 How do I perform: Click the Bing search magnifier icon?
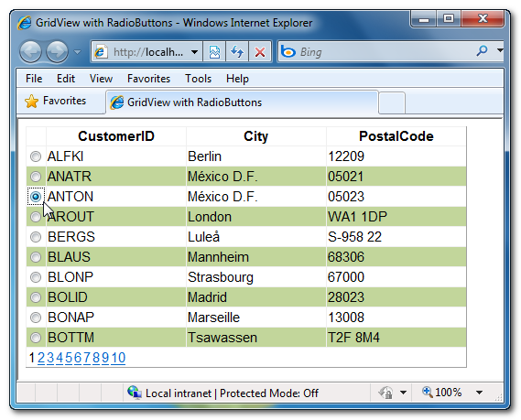(x=482, y=51)
